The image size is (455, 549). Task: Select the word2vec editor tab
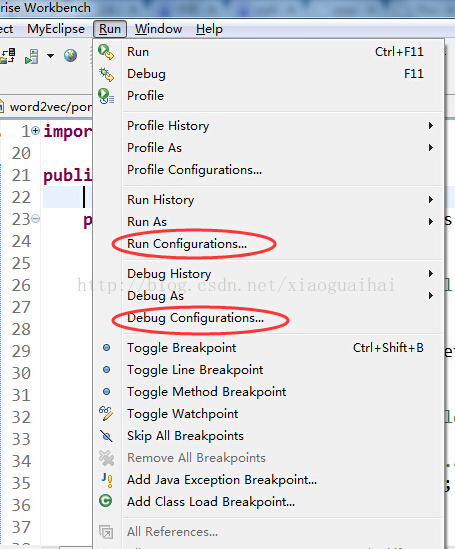46,107
